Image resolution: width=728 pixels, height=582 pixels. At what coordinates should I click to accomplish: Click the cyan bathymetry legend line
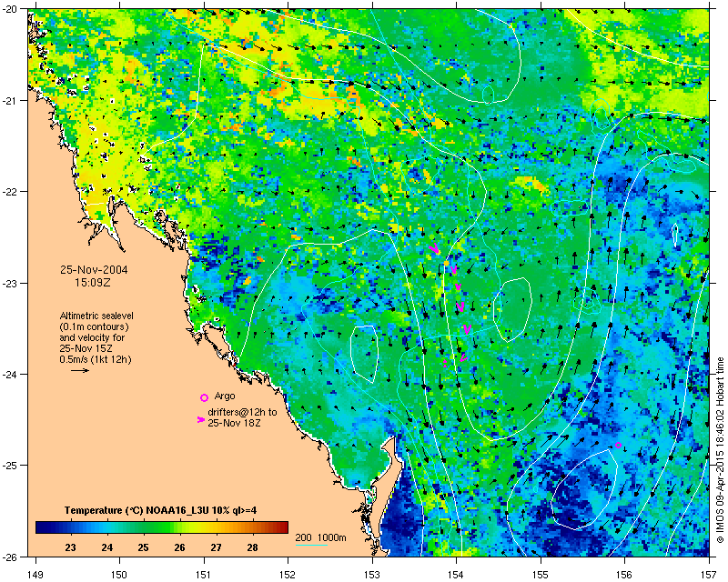tap(311, 545)
